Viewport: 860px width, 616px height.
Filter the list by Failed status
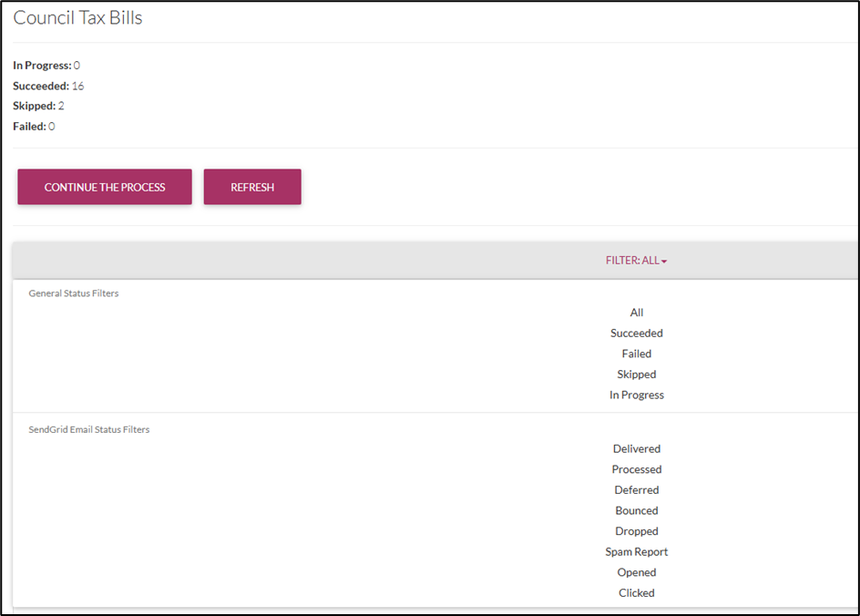point(636,354)
